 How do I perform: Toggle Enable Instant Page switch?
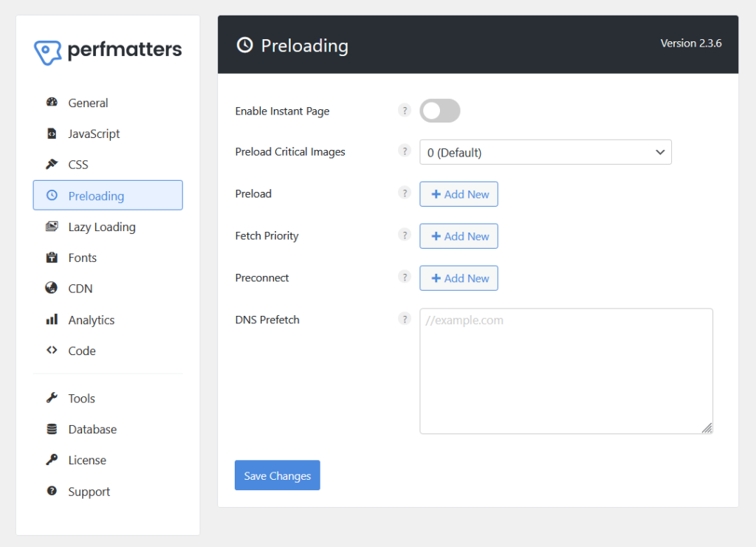click(440, 111)
